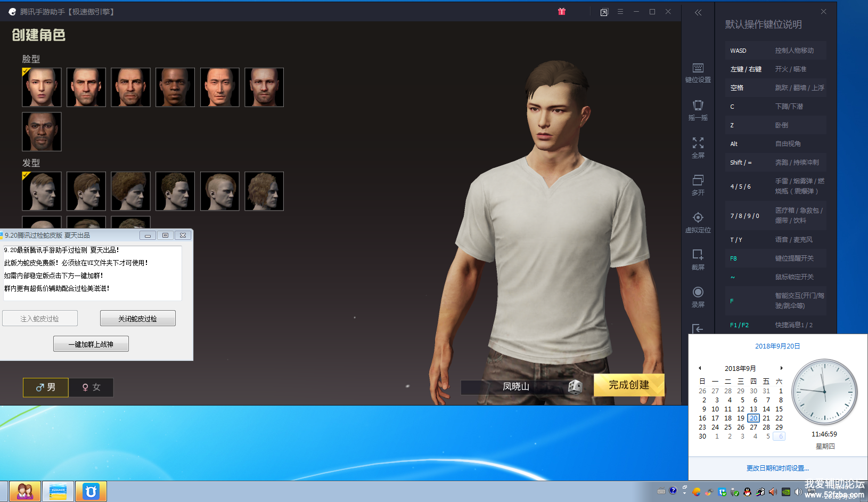Image resolution: width=868 pixels, height=502 pixels.
Task: Select date 25 in the calendar
Action: (728, 427)
